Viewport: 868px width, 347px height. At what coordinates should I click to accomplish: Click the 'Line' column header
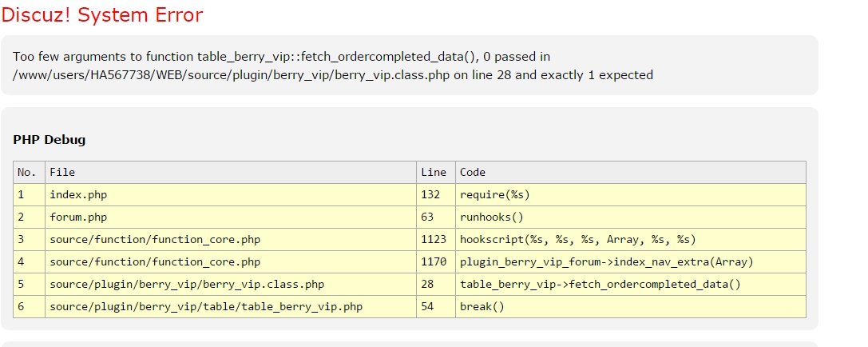tap(436, 173)
